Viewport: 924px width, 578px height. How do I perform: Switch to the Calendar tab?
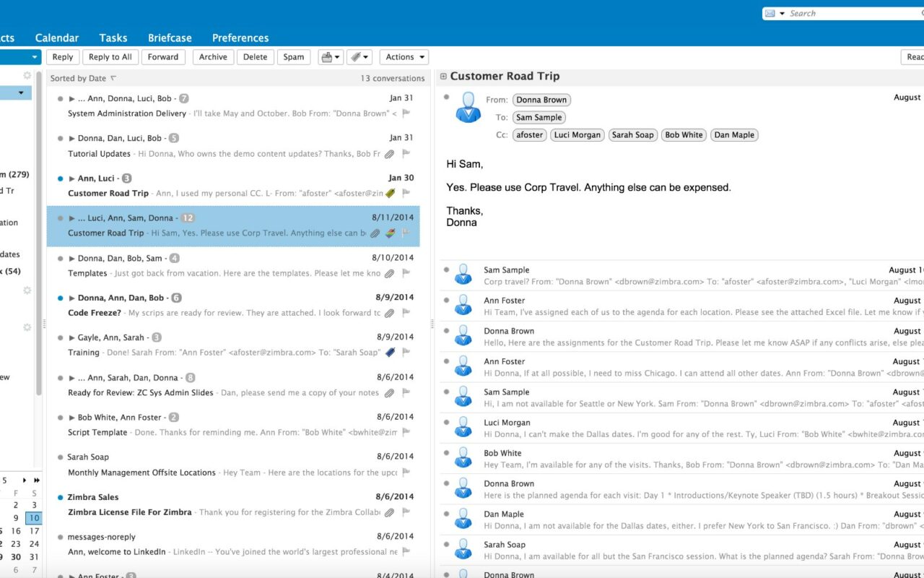(57, 38)
